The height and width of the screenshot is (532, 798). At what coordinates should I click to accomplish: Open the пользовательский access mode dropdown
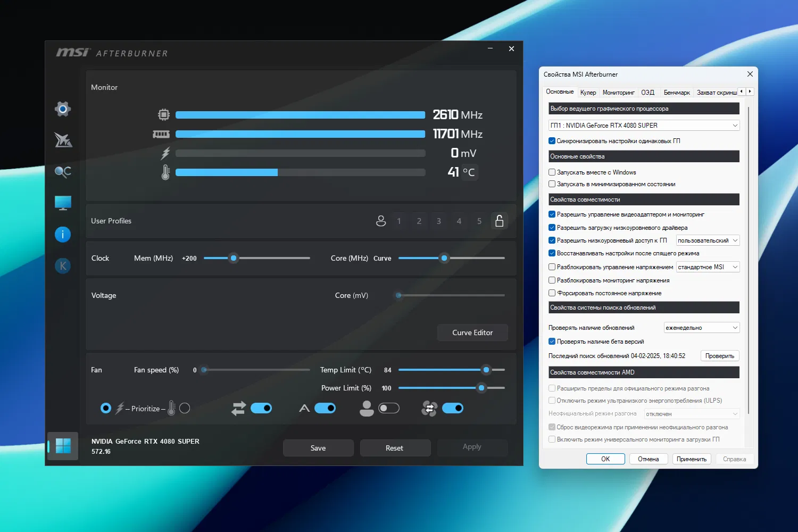[x=708, y=240]
